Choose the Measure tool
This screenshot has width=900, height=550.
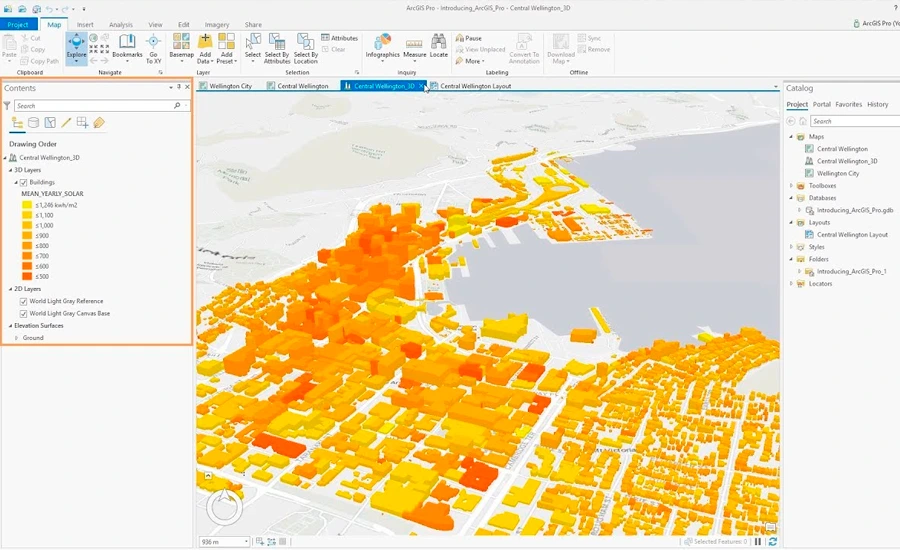click(x=414, y=48)
